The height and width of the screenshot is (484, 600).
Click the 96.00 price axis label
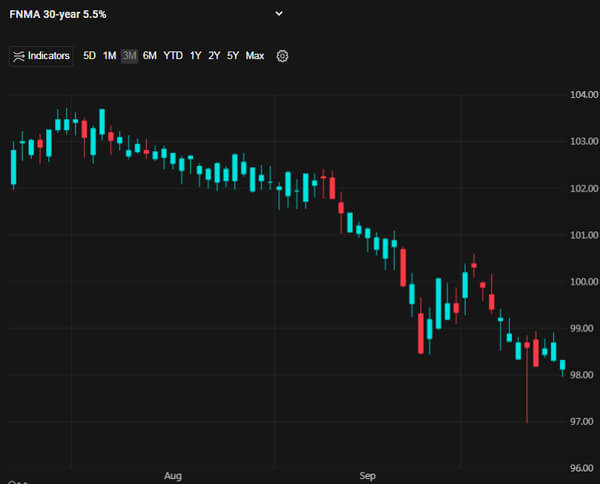click(582, 468)
